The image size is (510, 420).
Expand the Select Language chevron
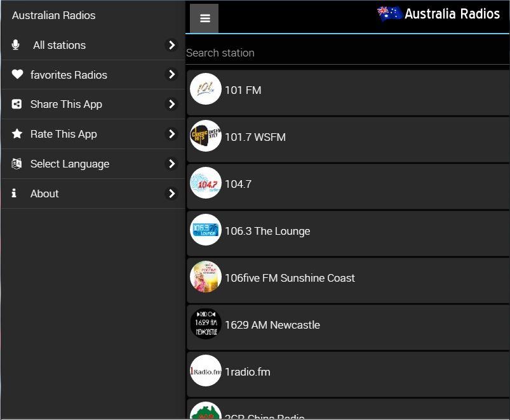171,164
